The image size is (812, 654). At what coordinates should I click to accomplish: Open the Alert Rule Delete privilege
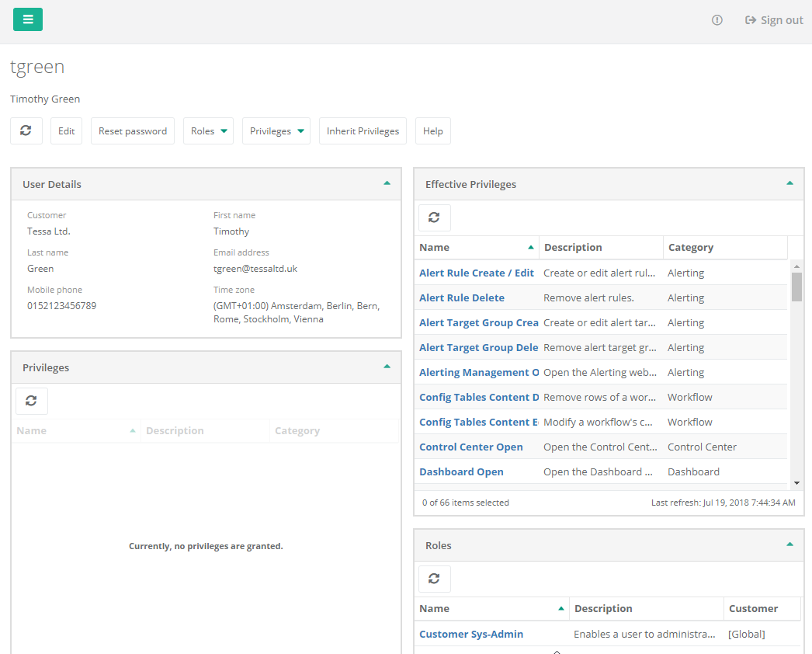click(462, 298)
